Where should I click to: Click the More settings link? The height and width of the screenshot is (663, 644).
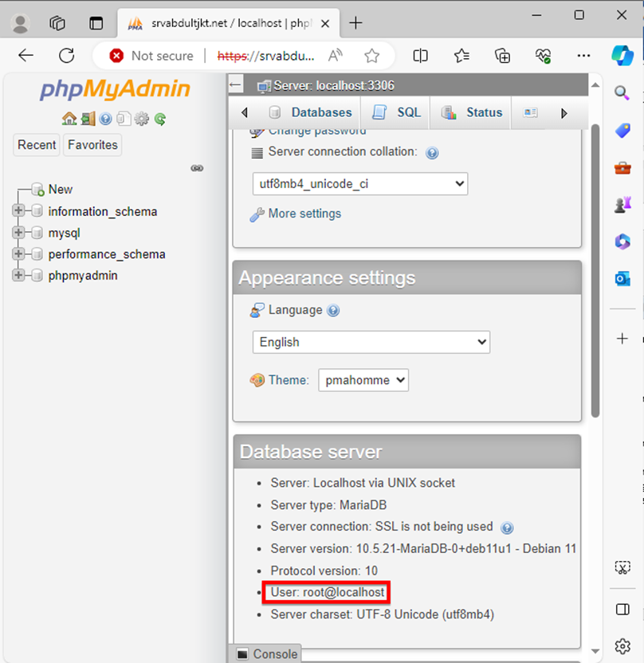click(x=304, y=214)
